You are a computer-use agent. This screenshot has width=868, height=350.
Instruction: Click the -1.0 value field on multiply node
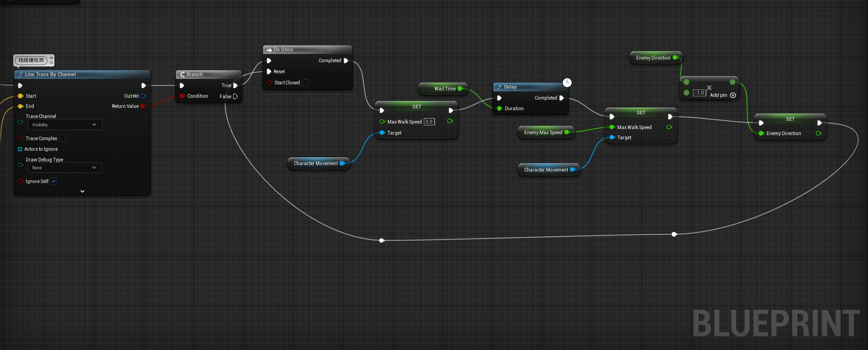coord(699,93)
